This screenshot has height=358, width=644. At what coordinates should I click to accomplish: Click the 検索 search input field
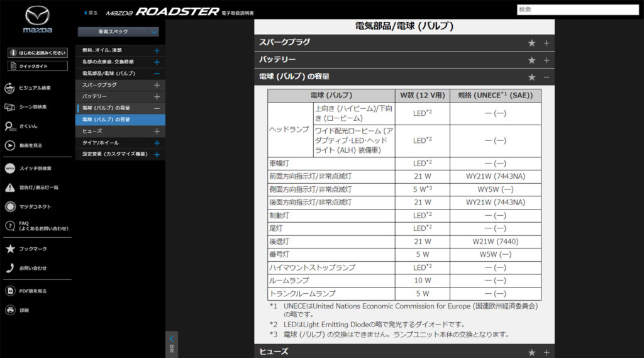577,9
